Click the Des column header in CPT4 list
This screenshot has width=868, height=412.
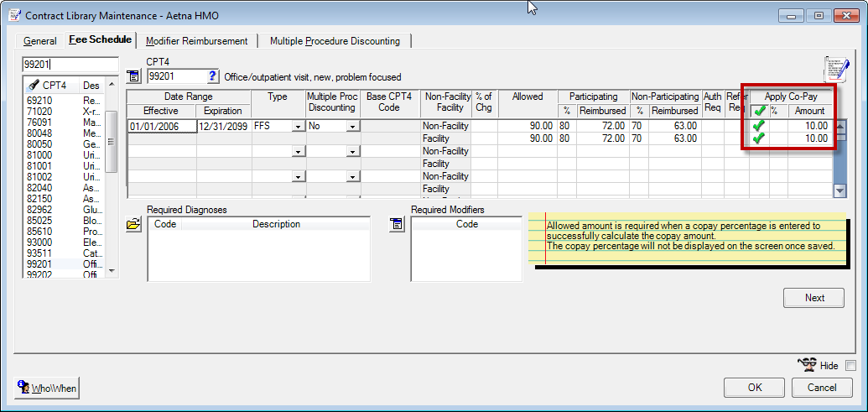91,86
